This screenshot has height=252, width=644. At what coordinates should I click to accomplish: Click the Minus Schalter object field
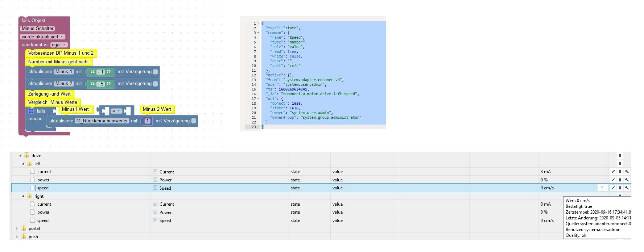coord(37,29)
